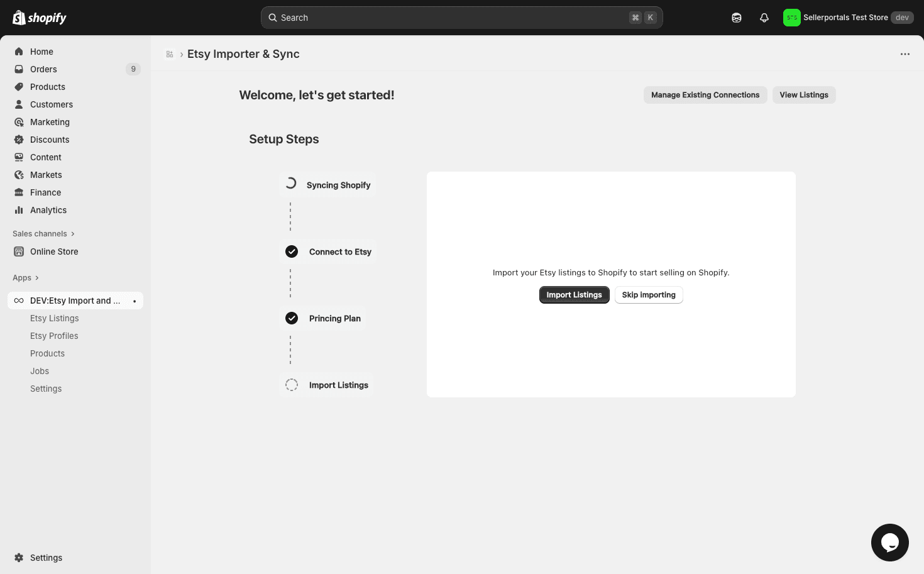Expand the Apps section
The height and width of the screenshot is (574, 924).
tap(26, 277)
